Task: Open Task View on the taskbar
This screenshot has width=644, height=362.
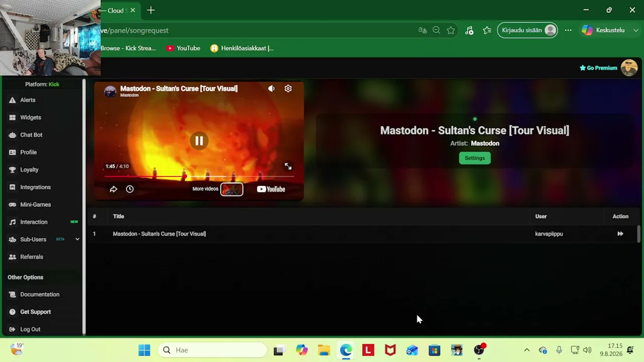Action: pos(278,350)
